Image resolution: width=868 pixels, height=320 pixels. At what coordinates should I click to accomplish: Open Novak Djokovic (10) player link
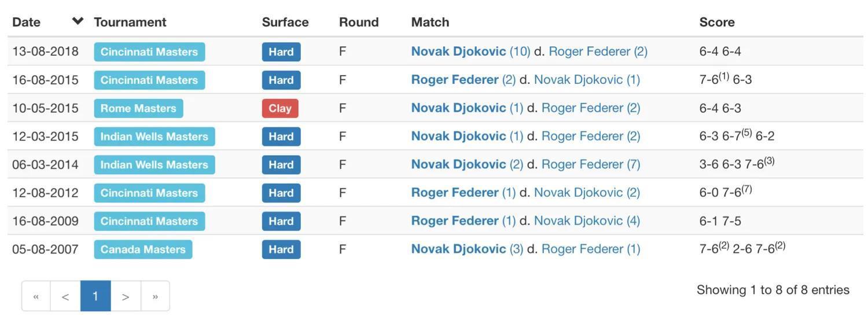coord(470,52)
